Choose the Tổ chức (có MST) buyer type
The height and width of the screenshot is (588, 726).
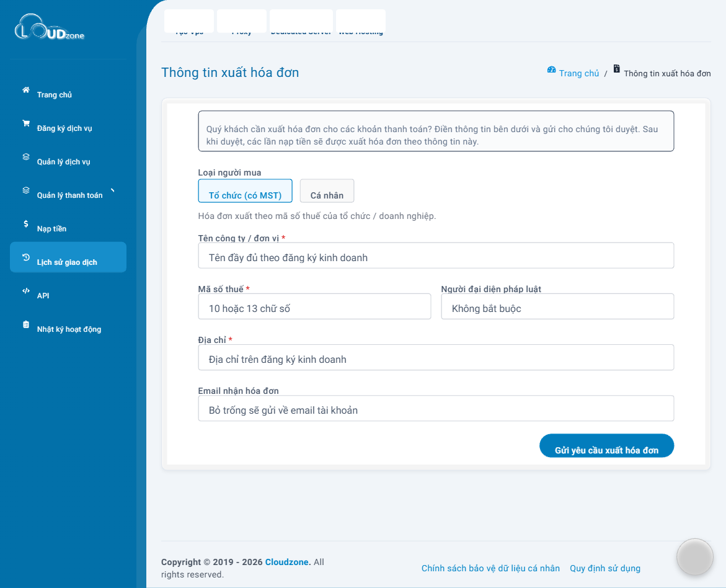245,191
